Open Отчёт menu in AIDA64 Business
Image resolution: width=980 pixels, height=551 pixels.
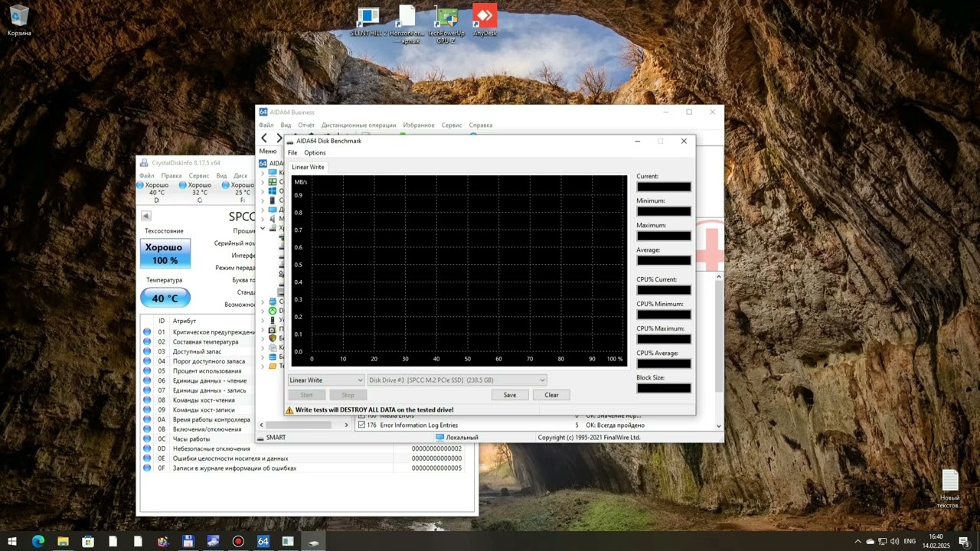pos(306,125)
